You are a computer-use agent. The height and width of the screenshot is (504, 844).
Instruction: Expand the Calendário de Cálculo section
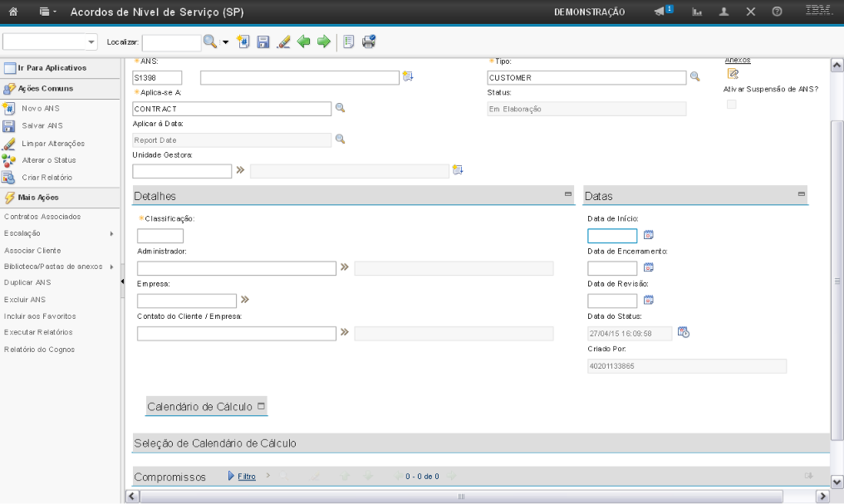261,406
